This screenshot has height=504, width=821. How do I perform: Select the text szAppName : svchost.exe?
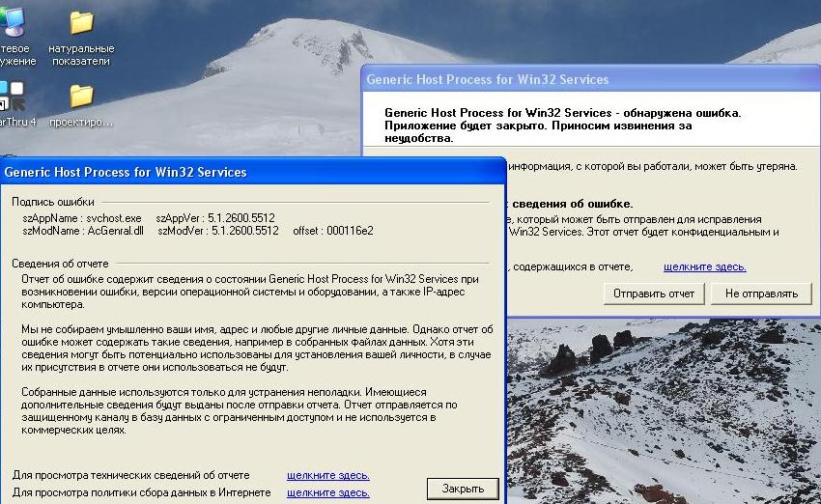click(82, 217)
